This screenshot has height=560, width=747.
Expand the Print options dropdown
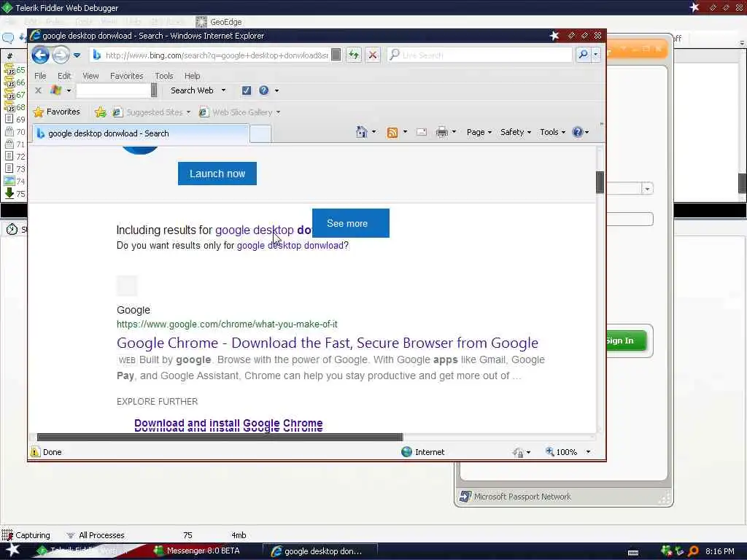tap(454, 132)
